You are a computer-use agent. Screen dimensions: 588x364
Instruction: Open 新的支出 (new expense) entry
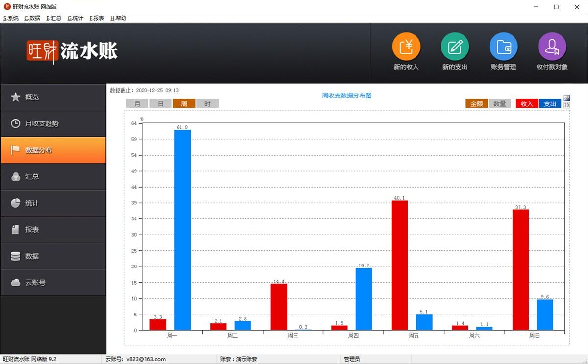(455, 47)
